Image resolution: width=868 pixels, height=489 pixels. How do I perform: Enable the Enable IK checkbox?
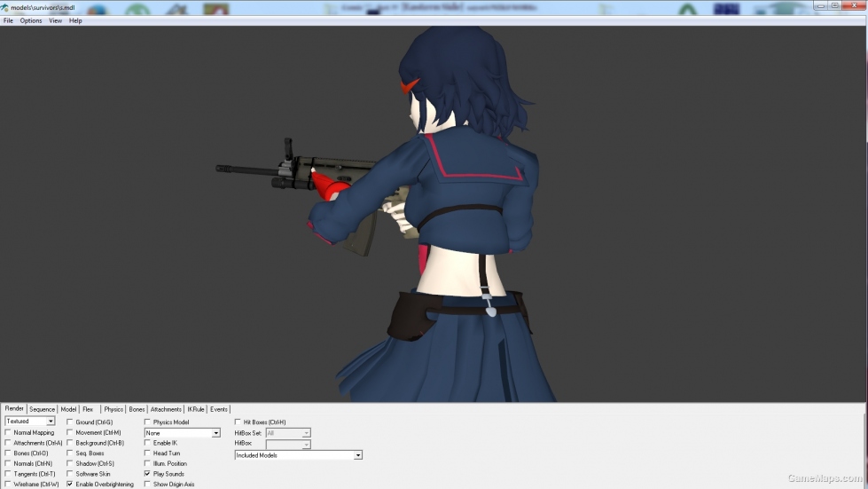(x=147, y=443)
